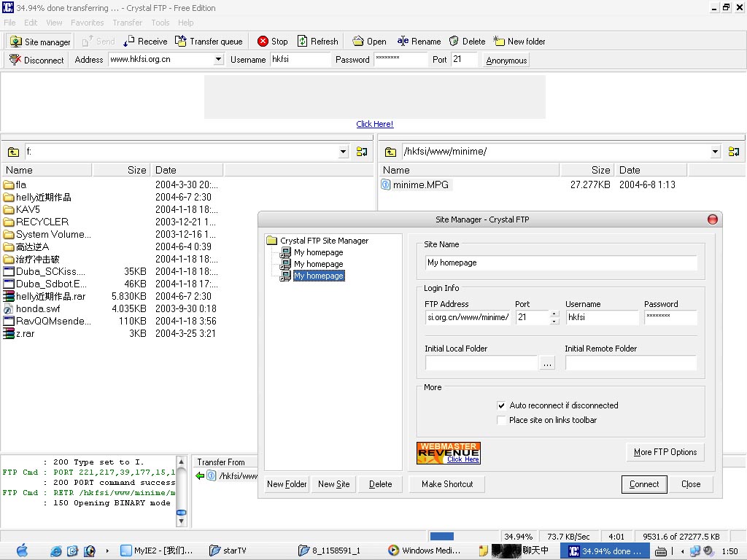The image size is (747, 560).
Task: Open the View menu
Action: pos(54,23)
